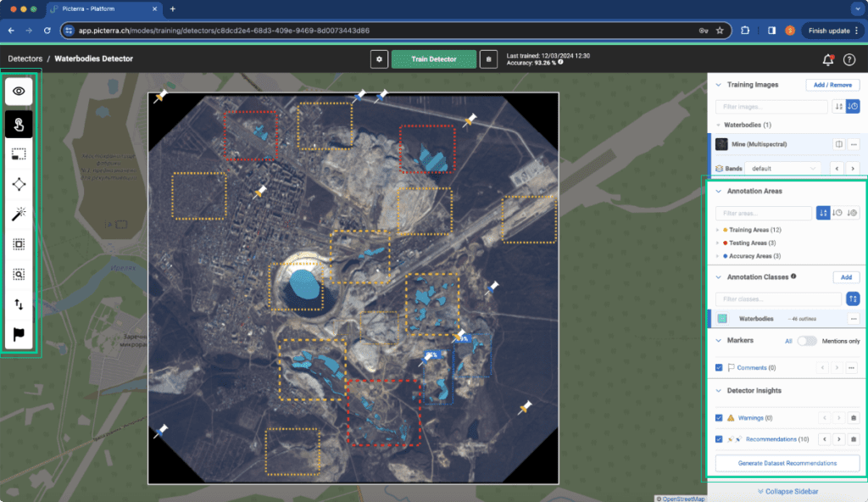Select the rectangle area tool
868x502 pixels.
click(x=19, y=154)
